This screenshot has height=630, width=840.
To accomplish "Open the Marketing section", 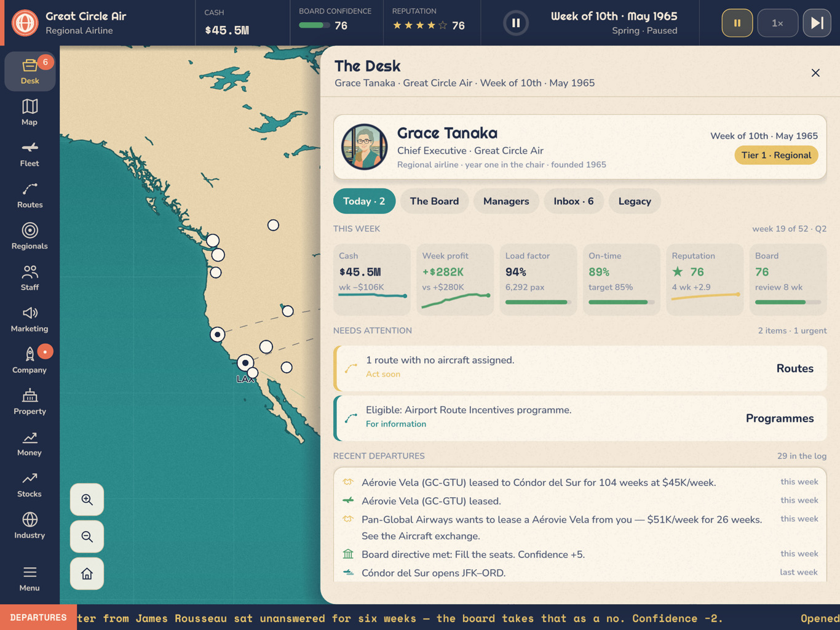I will (30, 319).
